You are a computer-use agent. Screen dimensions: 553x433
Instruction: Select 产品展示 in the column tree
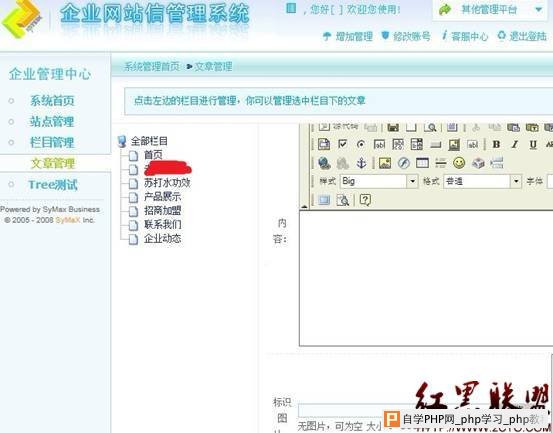pyautogui.click(x=162, y=197)
